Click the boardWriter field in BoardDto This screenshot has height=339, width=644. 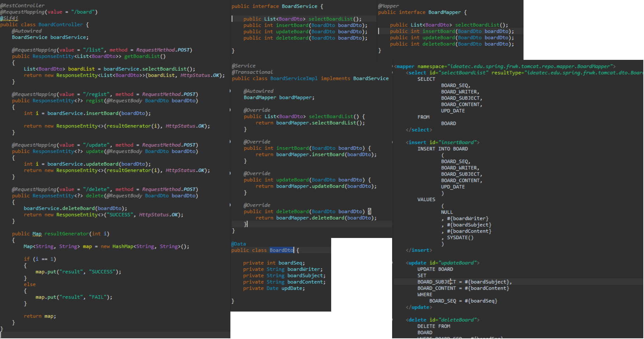point(305,269)
